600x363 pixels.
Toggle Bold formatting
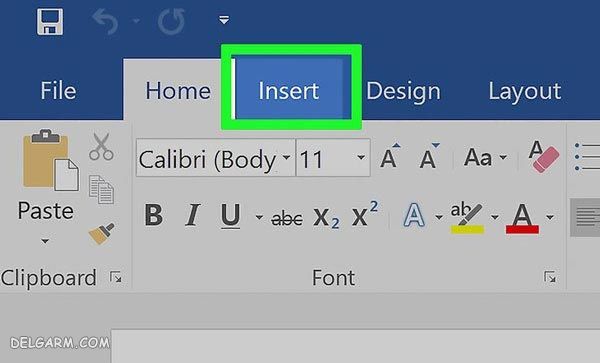click(154, 215)
